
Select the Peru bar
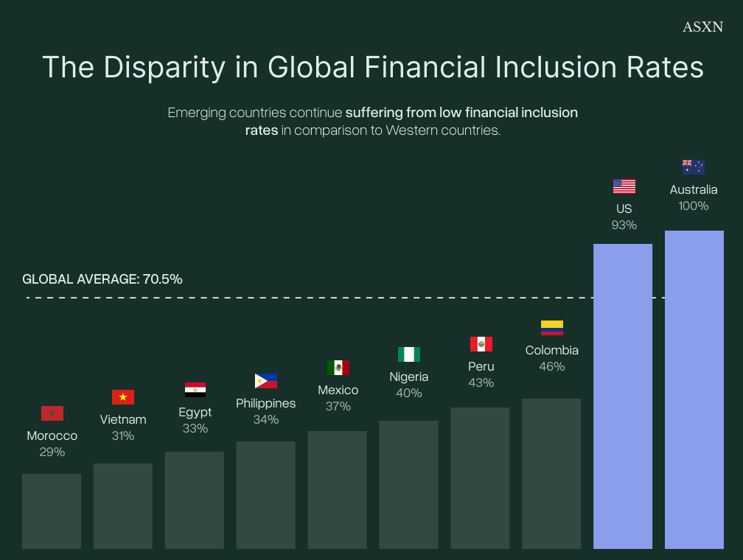480,478
